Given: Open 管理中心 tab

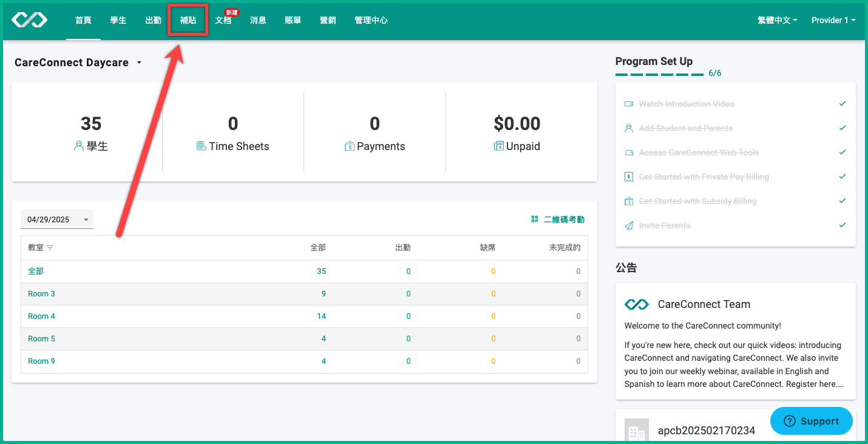Looking at the screenshot, I should [371, 20].
